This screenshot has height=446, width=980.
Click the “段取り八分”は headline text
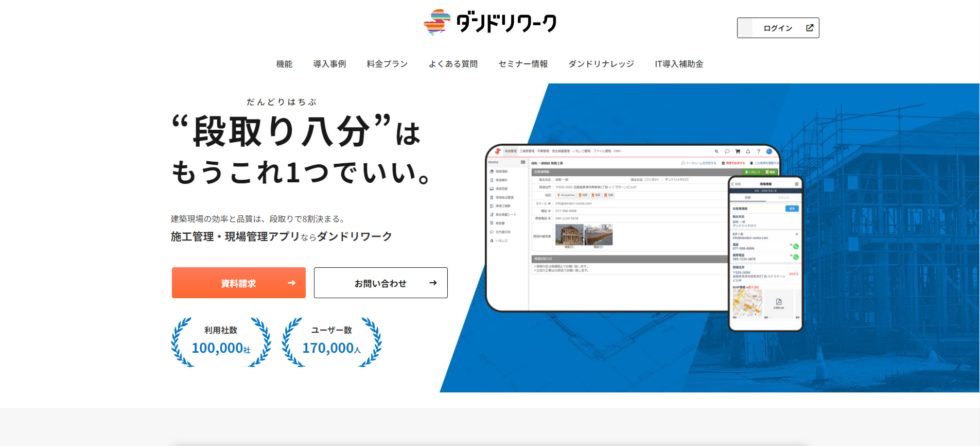pos(296,131)
